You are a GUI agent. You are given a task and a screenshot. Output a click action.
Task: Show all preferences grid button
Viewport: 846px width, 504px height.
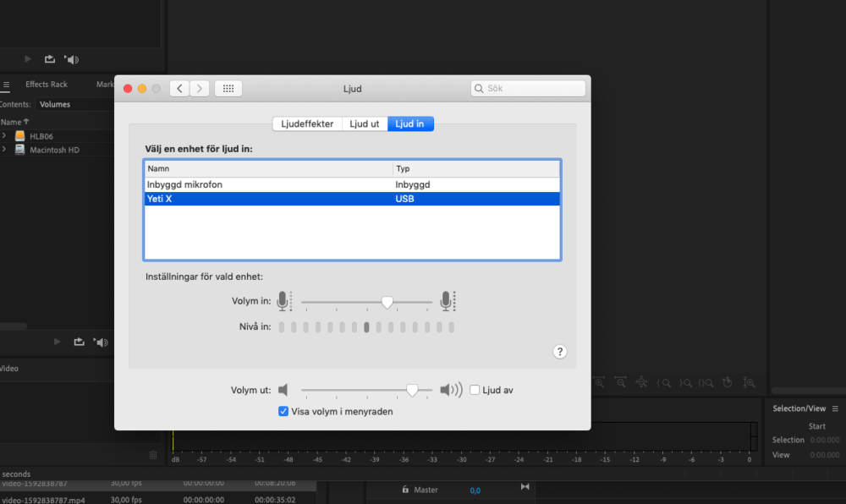(228, 89)
